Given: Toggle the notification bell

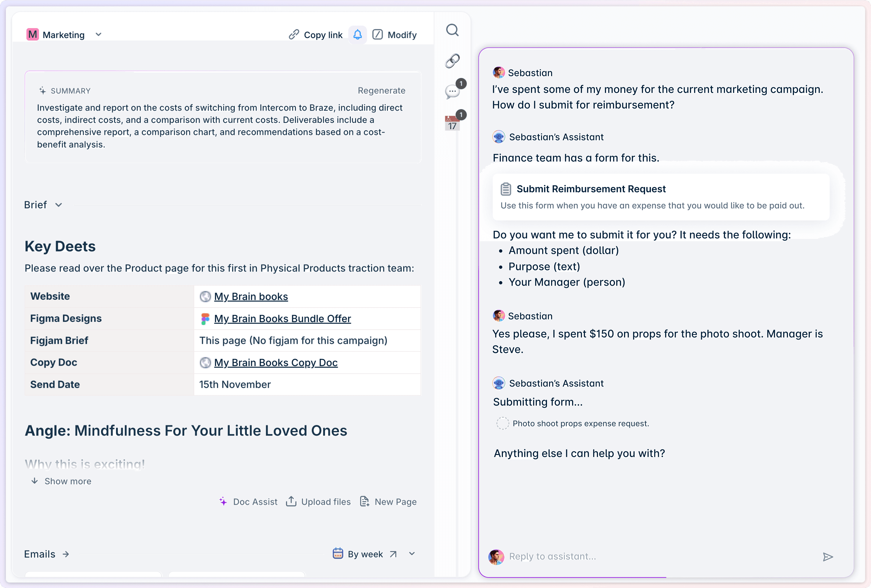Looking at the screenshot, I should (x=358, y=35).
